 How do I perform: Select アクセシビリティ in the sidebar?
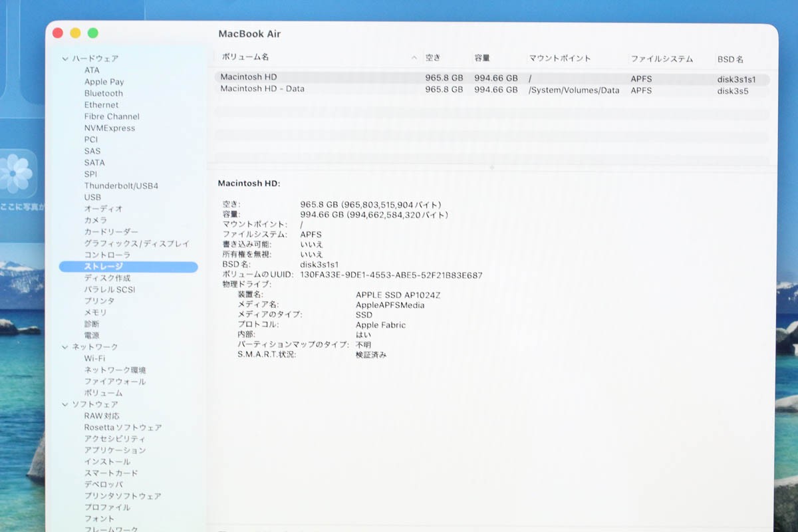click(115, 439)
